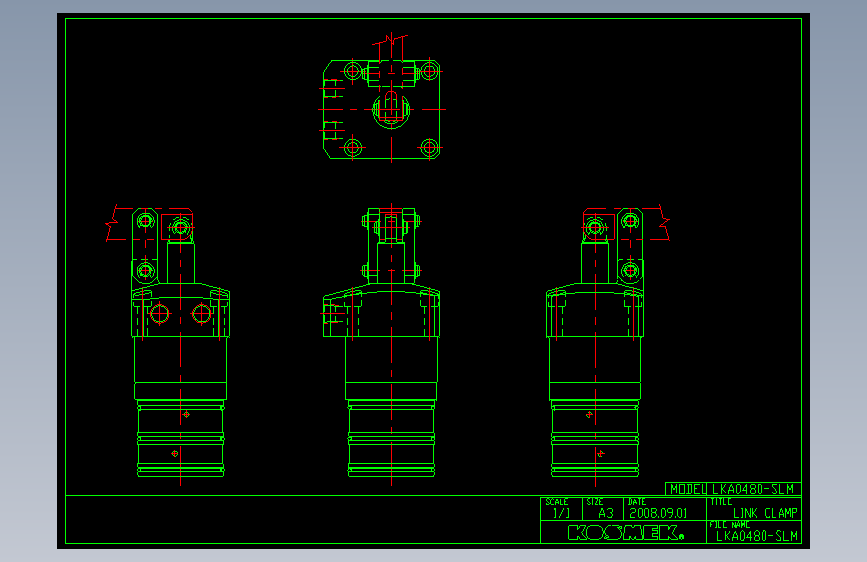Select the A3 sheet size value
The width and height of the screenshot is (867, 562).
pyautogui.click(x=606, y=513)
